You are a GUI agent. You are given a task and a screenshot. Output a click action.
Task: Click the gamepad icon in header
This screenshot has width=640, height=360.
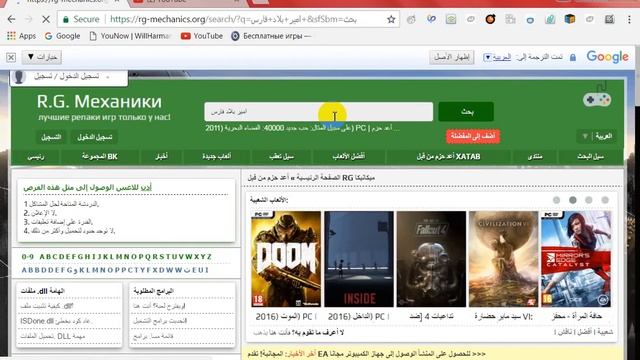coord(596,99)
